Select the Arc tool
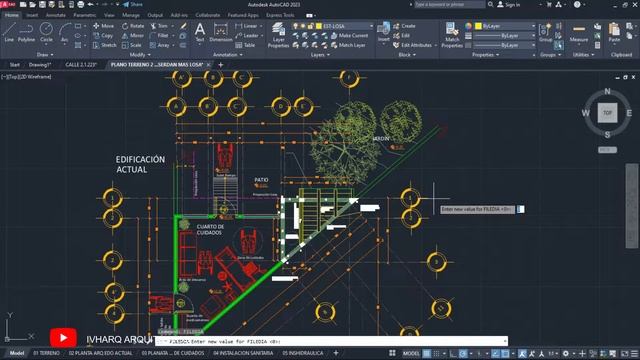 tap(64, 33)
